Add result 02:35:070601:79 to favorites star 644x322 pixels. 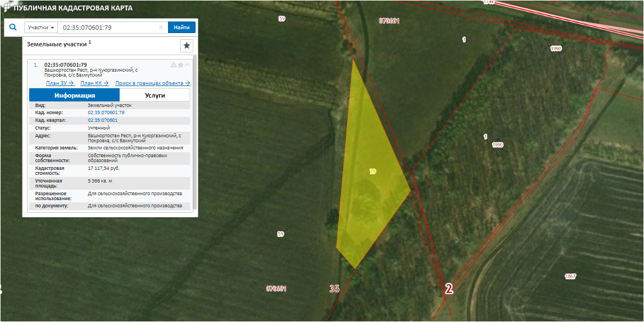(180, 65)
